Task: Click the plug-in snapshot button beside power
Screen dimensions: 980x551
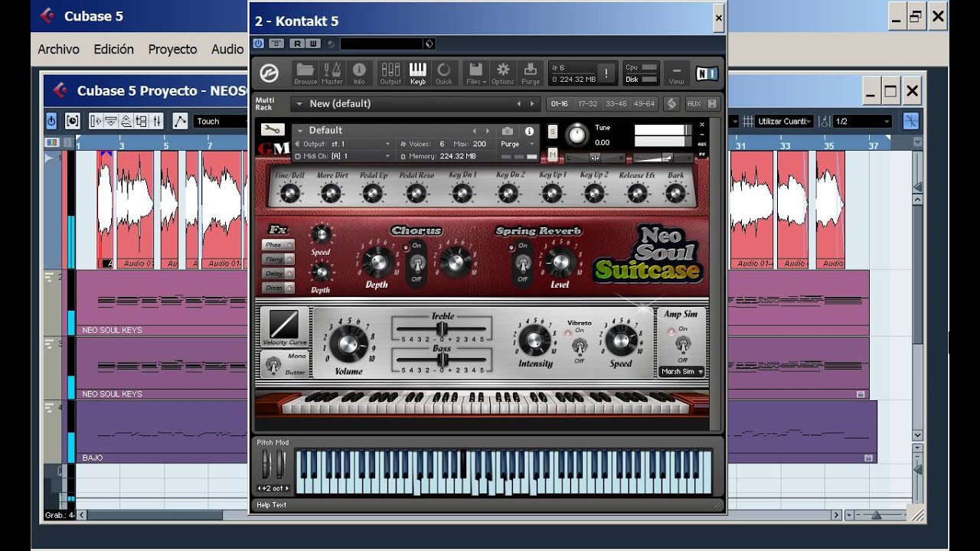Action: pos(276,44)
